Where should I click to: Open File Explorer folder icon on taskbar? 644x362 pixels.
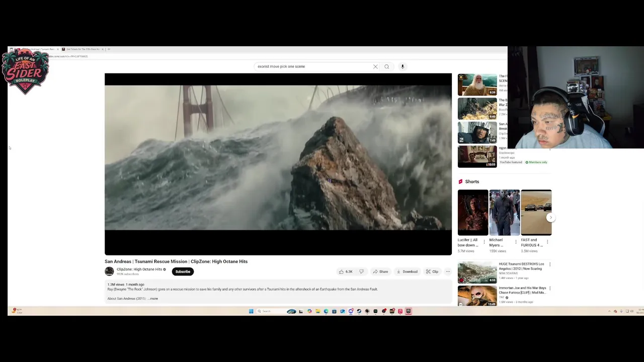point(317,311)
